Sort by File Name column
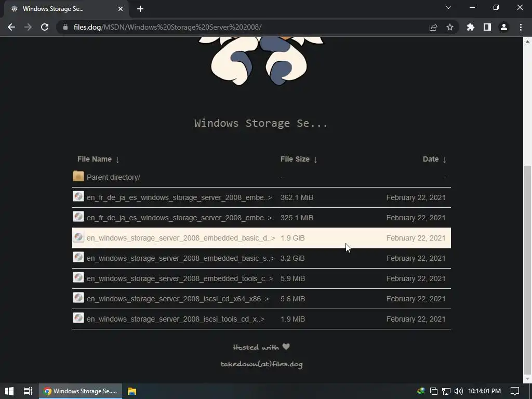Screen dimensions: 532x399 click(98, 159)
